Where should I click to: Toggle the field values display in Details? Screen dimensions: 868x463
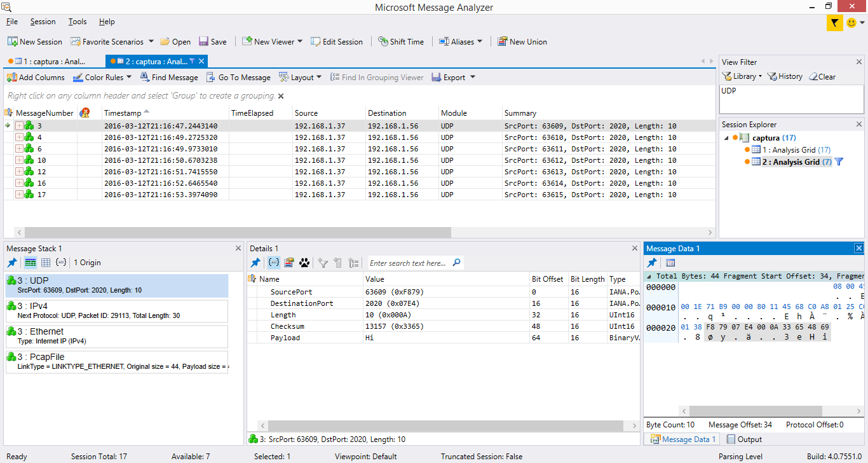coord(273,263)
